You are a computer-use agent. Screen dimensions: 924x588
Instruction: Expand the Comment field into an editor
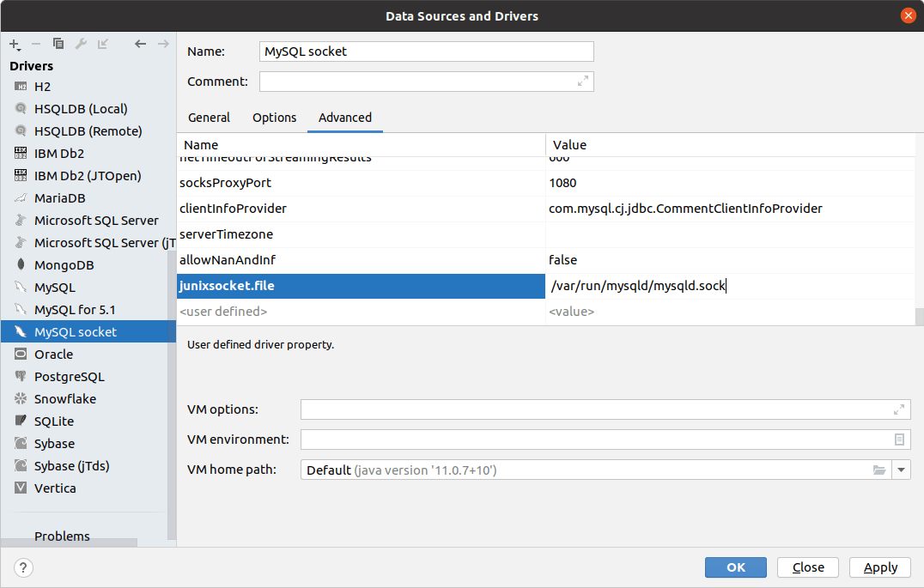(582, 81)
